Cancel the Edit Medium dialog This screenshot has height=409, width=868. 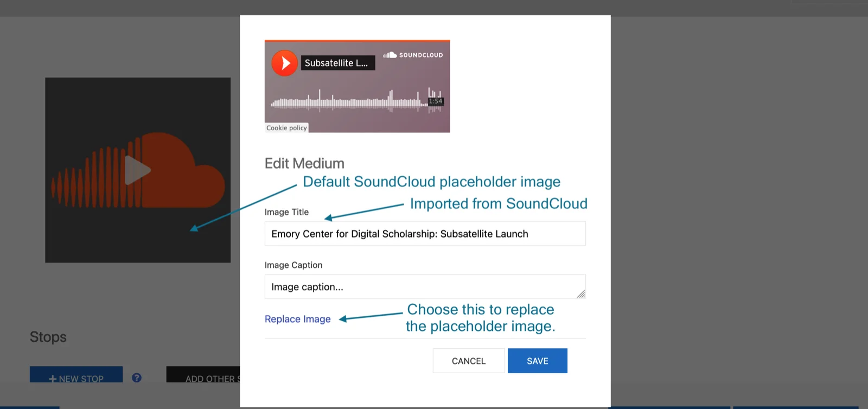click(x=469, y=361)
